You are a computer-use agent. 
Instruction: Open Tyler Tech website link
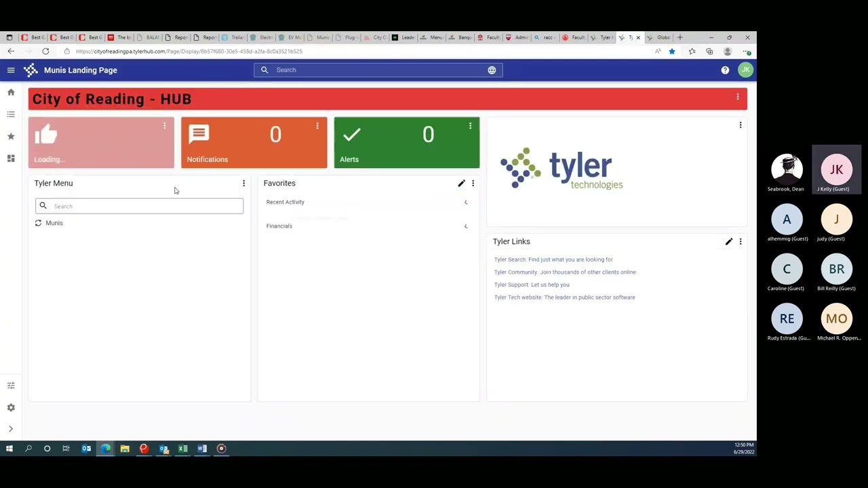pos(564,298)
